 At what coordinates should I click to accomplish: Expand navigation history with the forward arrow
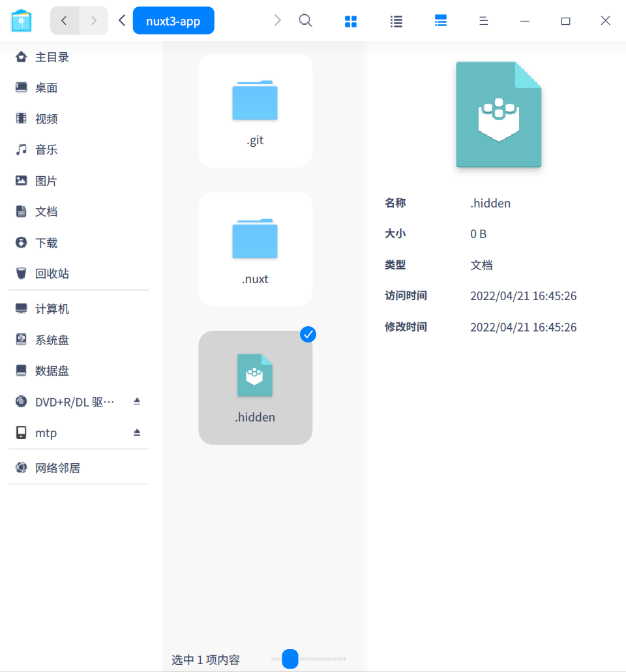point(277,20)
